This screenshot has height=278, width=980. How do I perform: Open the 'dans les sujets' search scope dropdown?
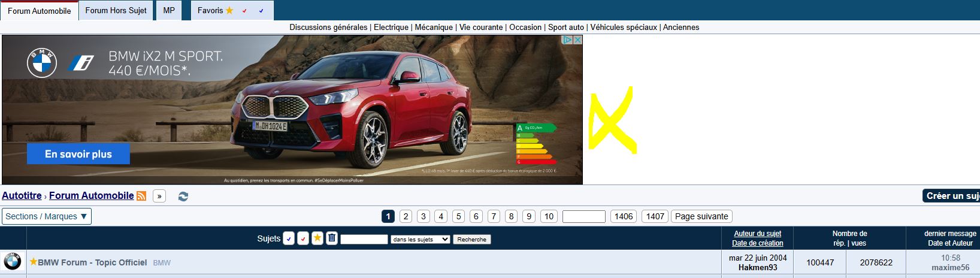(x=420, y=239)
